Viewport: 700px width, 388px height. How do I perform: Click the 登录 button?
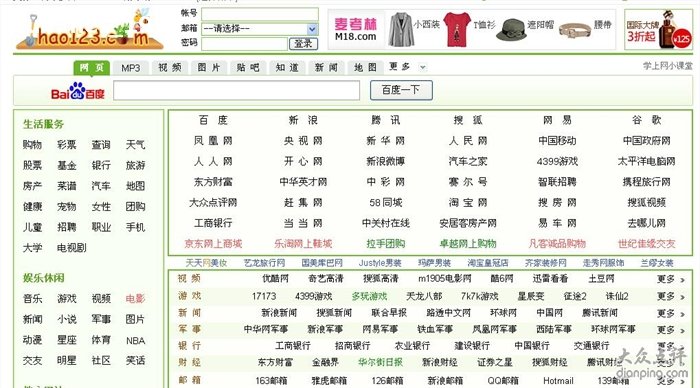pos(304,43)
